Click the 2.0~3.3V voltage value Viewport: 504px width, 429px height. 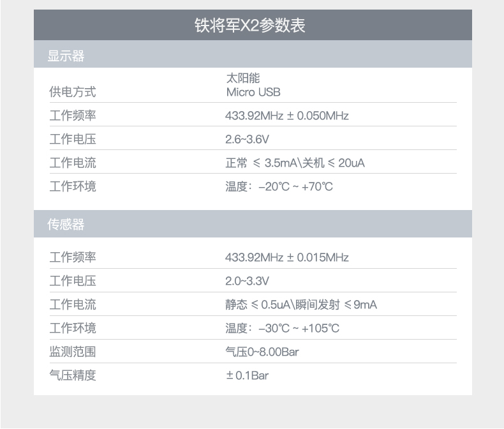pyautogui.click(x=248, y=281)
